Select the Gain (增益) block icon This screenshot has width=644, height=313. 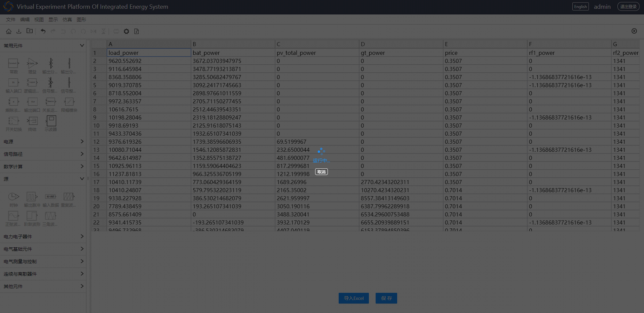pos(32,64)
